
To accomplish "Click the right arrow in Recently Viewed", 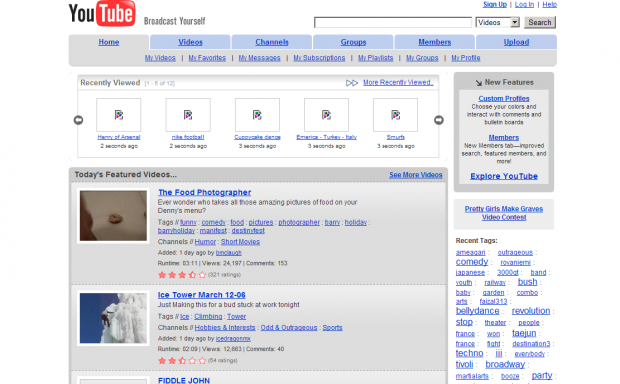I will point(439,120).
